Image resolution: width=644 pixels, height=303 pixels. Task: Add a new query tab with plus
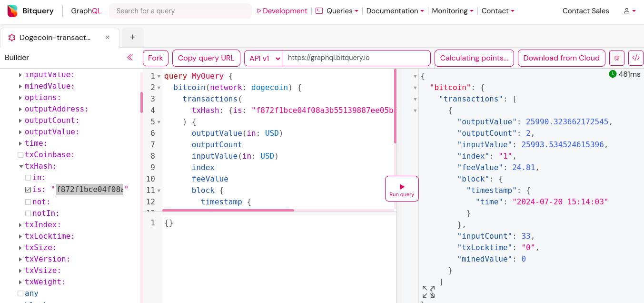pyautogui.click(x=133, y=37)
